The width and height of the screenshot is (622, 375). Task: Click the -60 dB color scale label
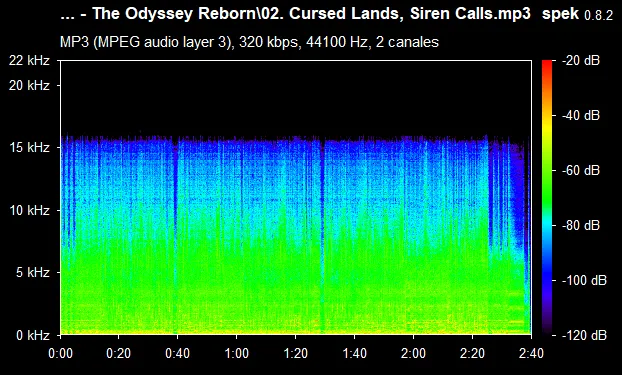pyautogui.click(x=581, y=171)
